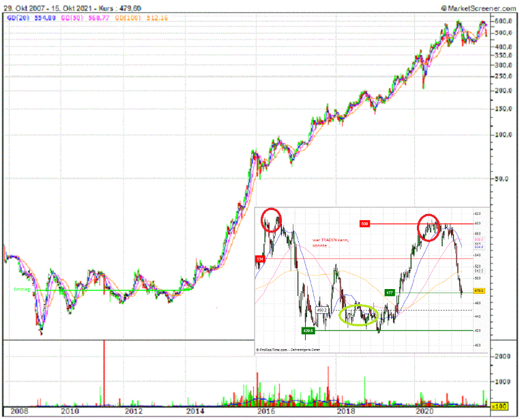Click the yellow x100 volume multiplier badge

click(x=499, y=406)
